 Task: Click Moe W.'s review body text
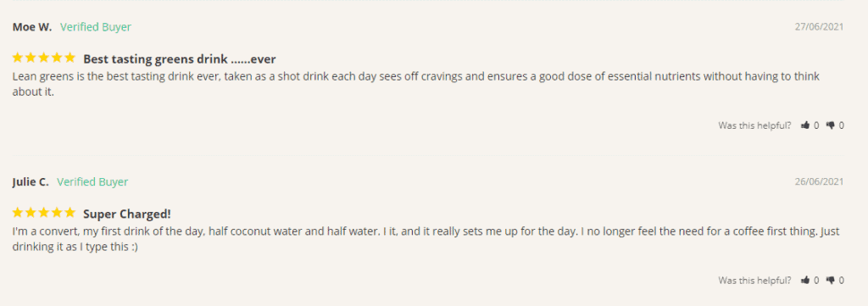click(415, 84)
